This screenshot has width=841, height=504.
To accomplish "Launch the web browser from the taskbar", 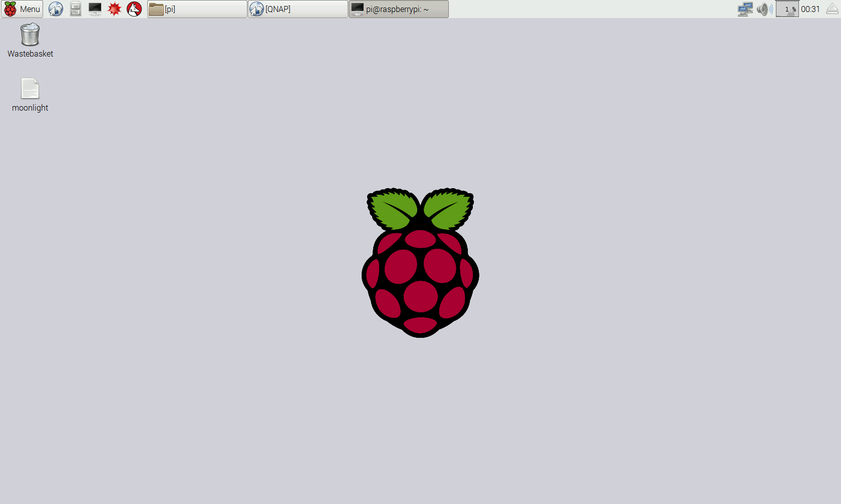I will [x=55, y=9].
